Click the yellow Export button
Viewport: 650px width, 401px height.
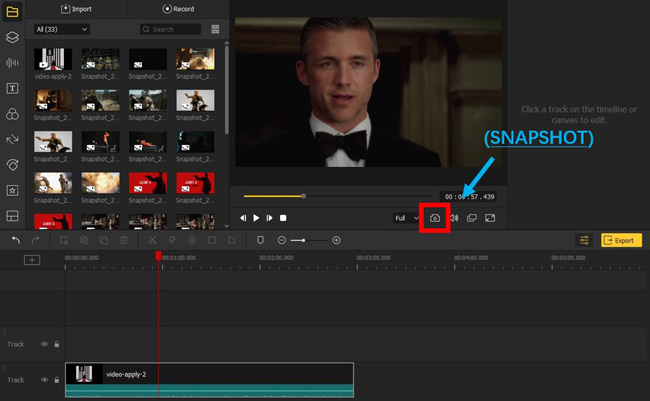coord(621,240)
